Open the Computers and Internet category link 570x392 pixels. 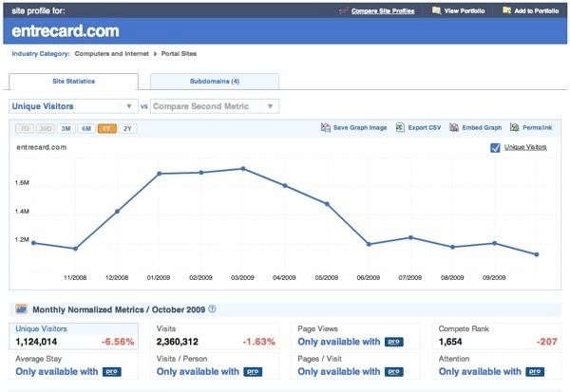pyautogui.click(x=111, y=54)
